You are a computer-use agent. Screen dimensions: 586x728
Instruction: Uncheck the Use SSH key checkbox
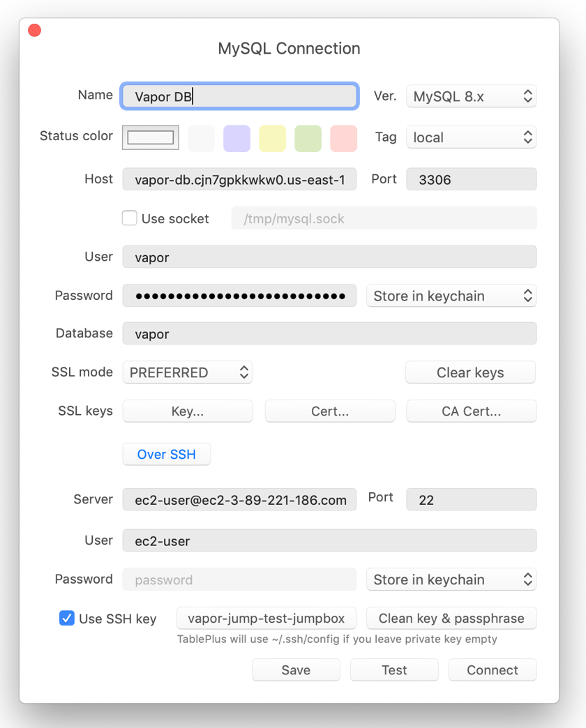pyautogui.click(x=67, y=618)
